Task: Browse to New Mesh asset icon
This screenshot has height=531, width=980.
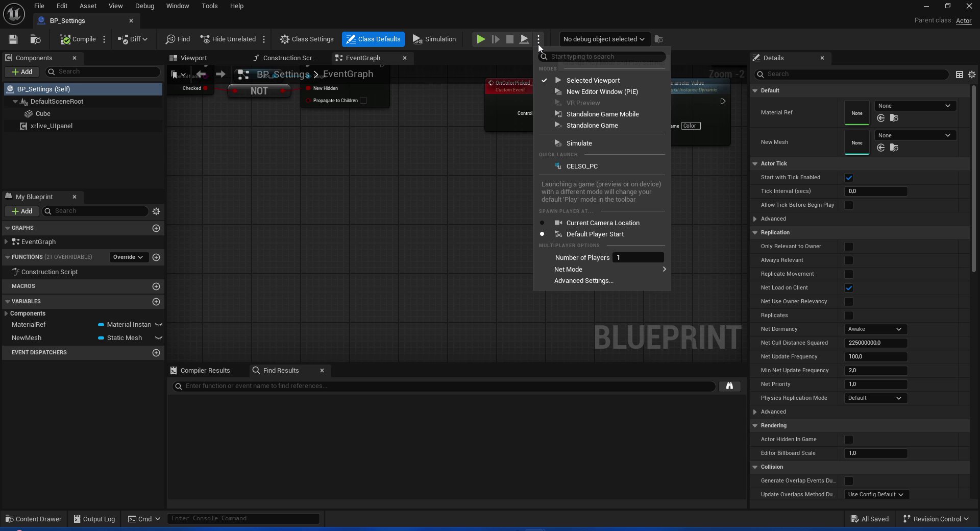Action: (894, 148)
